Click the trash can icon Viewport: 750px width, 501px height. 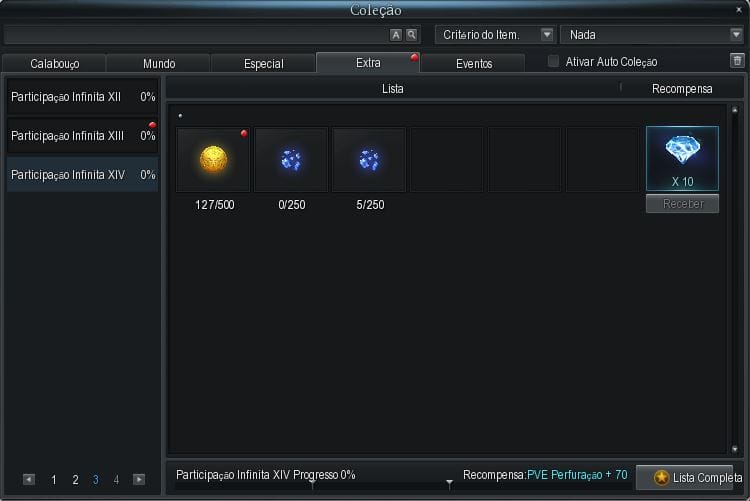point(737,61)
